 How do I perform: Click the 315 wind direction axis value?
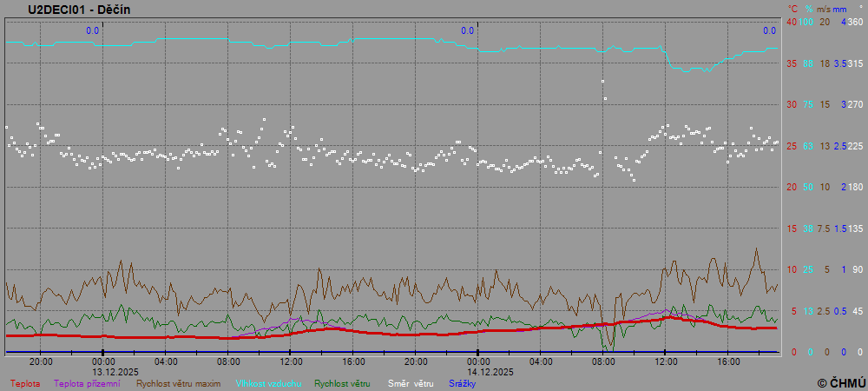pos(855,63)
